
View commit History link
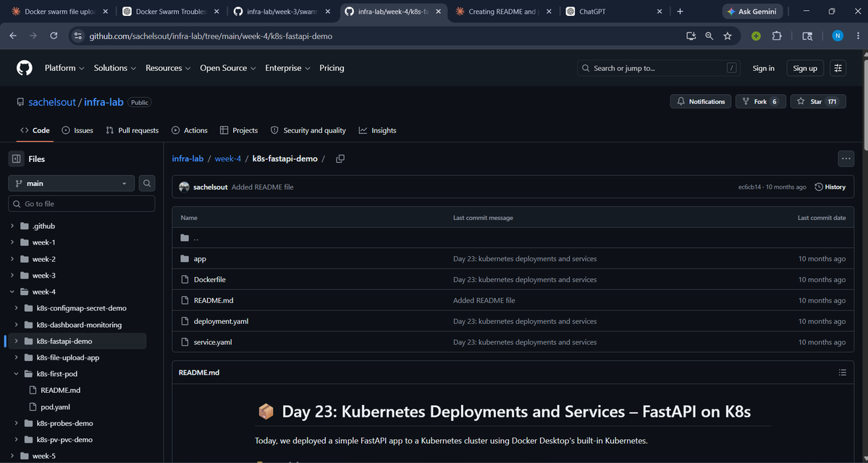[830, 187]
